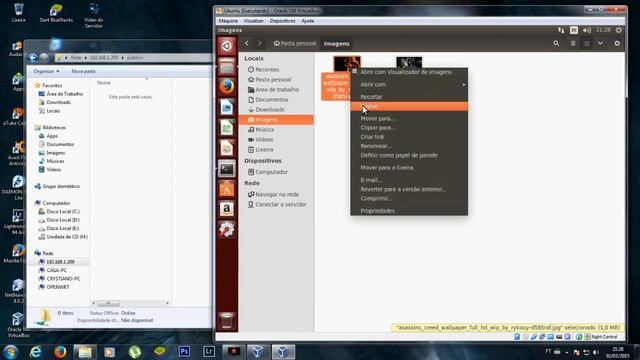640x360 pixels.
Task: Click Nova pasta in Explorer
Action: click(x=83, y=71)
